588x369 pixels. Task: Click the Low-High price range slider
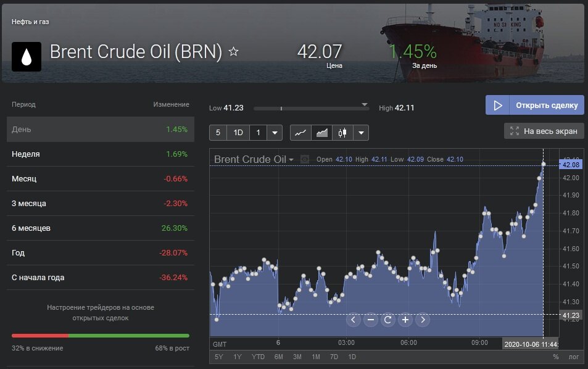[312, 108]
